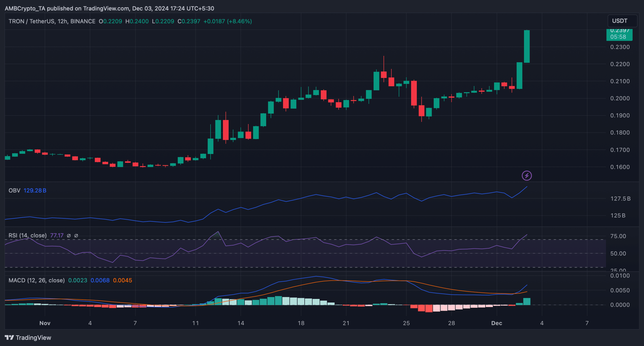Image resolution: width=644 pixels, height=346 pixels.
Task: Click the Dec date label on time axis
Action: (x=497, y=323)
